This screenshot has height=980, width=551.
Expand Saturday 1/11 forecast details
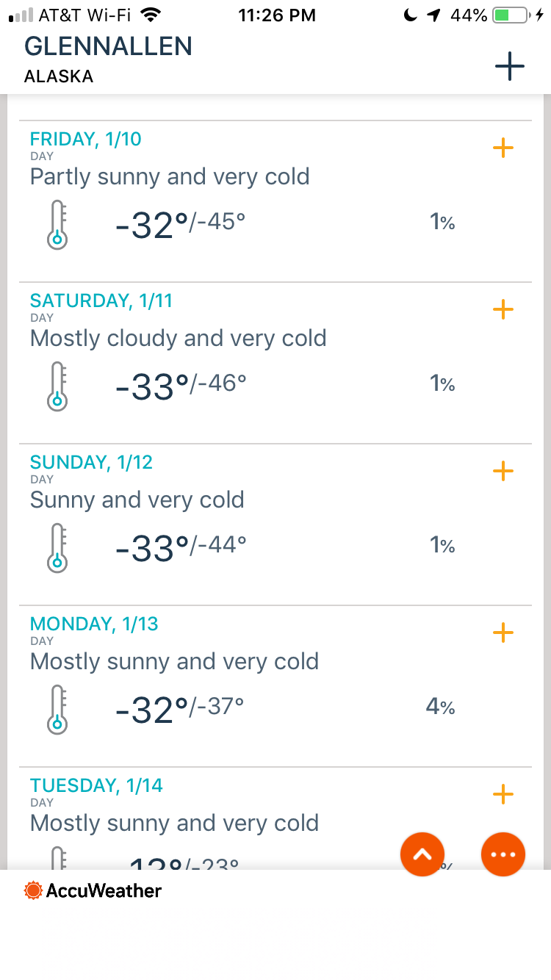click(503, 309)
